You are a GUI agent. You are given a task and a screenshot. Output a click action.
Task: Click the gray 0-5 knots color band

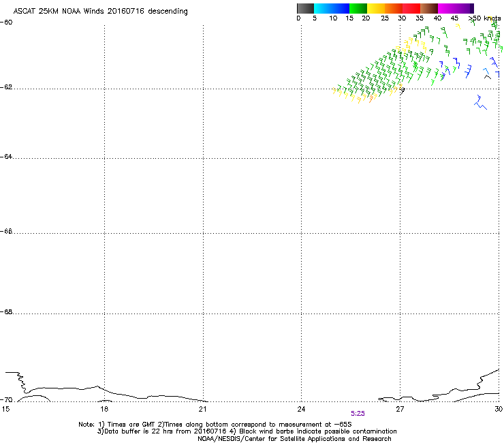(305, 8)
